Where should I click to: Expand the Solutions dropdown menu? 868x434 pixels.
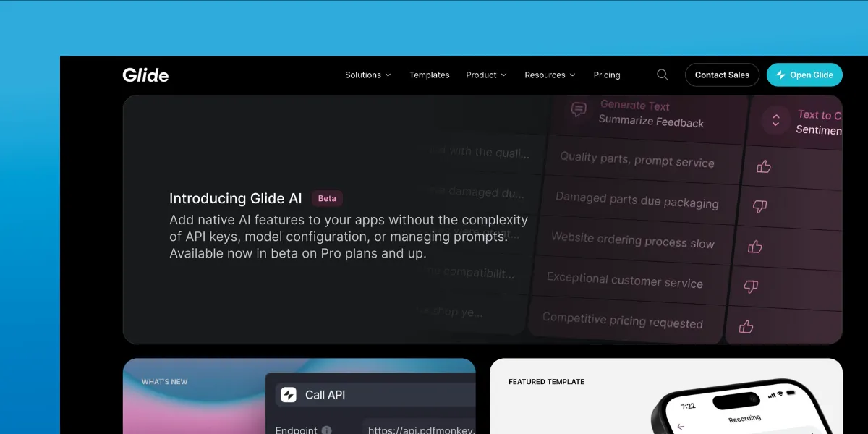click(x=367, y=75)
